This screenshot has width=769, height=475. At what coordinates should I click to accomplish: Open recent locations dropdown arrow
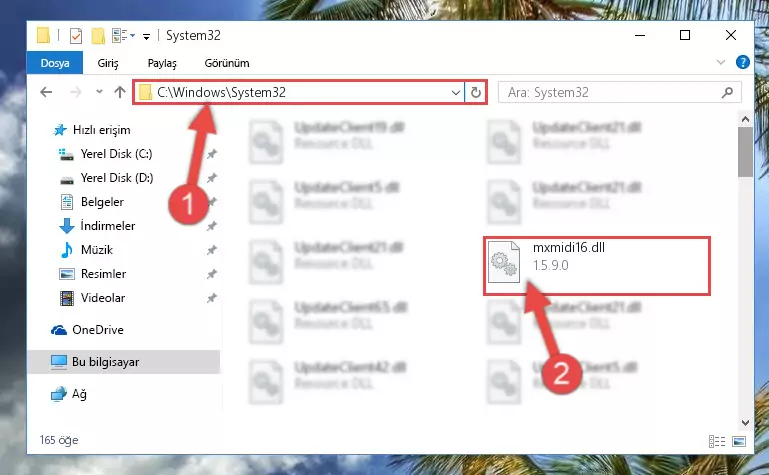(x=100, y=92)
